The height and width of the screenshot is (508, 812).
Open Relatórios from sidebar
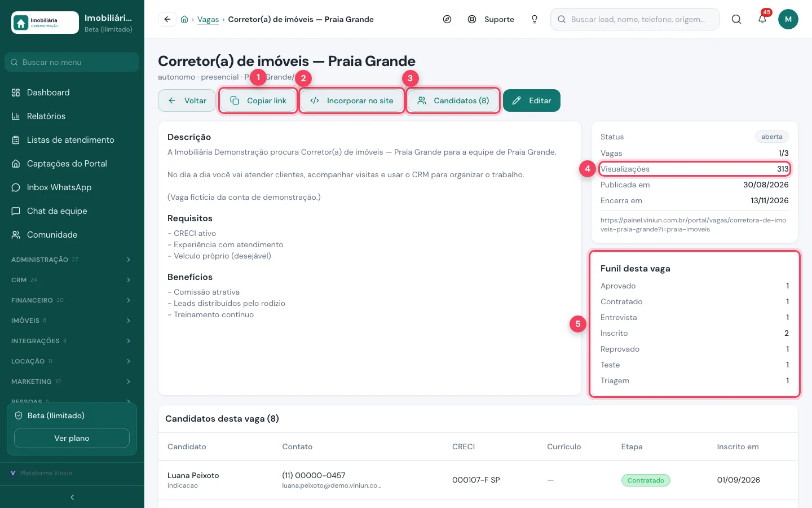pos(72,116)
